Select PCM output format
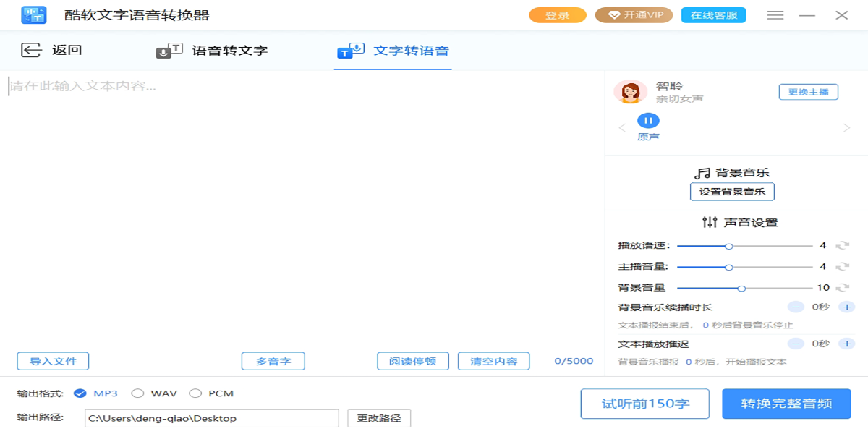The image size is (868, 434). 195,393
